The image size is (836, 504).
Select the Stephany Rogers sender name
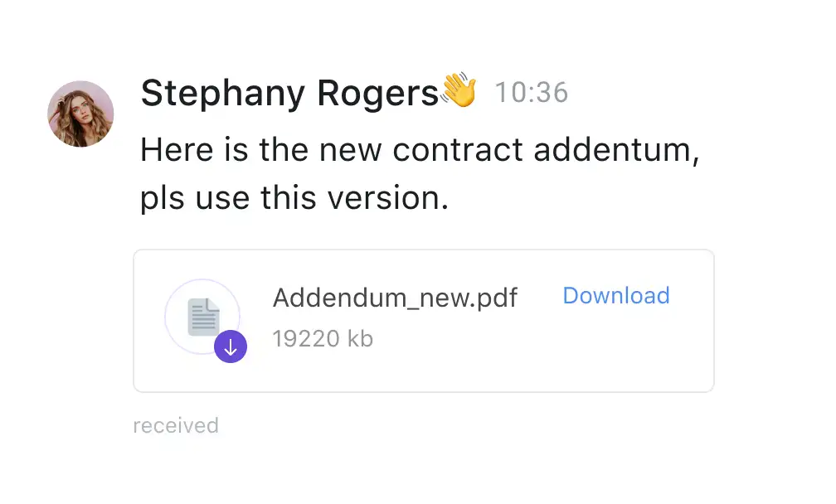289,93
